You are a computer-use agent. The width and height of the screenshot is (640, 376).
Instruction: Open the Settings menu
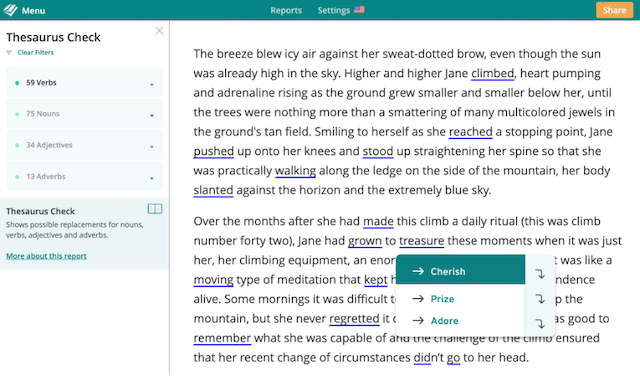coord(333,10)
